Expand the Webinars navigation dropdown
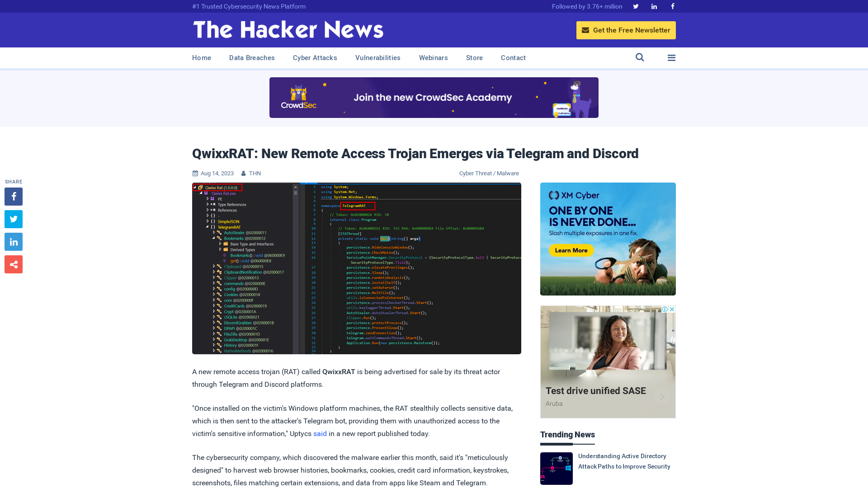868x488 pixels. click(434, 58)
